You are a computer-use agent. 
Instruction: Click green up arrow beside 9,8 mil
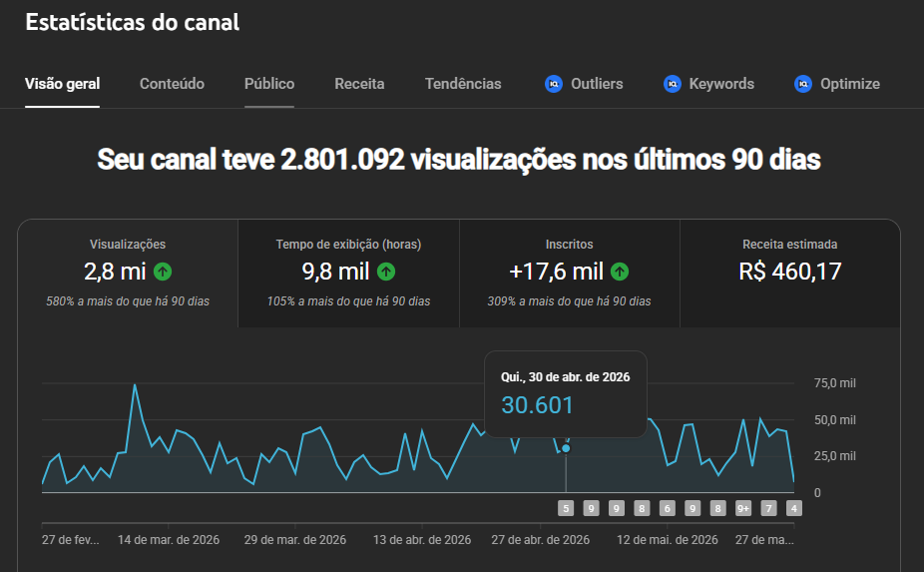tap(386, 272)
